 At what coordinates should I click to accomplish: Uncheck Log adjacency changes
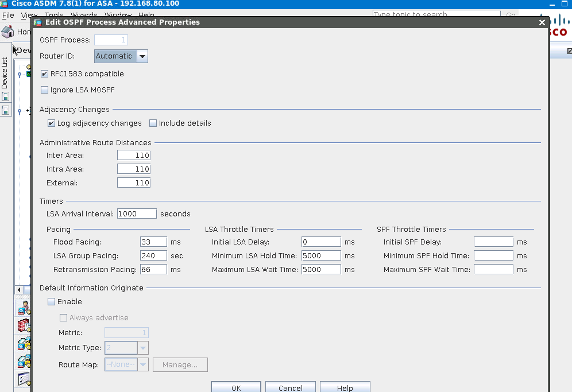pyautogui.click(x=52, y=123)
